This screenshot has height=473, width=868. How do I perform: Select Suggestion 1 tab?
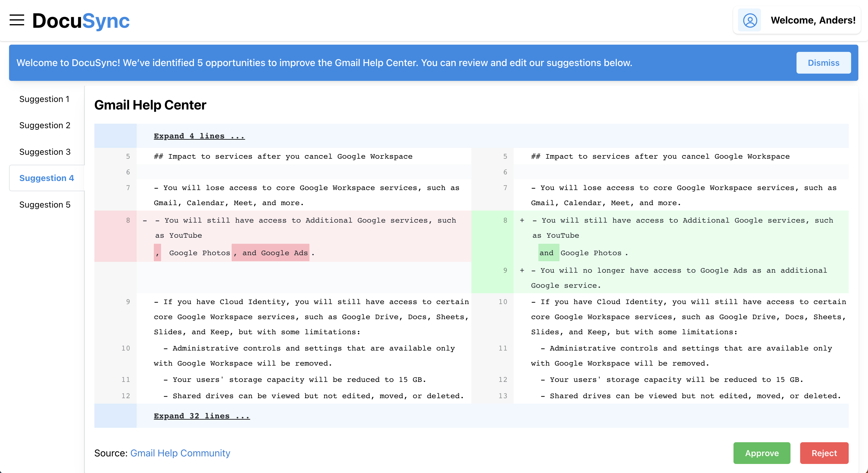pos(44,99)
